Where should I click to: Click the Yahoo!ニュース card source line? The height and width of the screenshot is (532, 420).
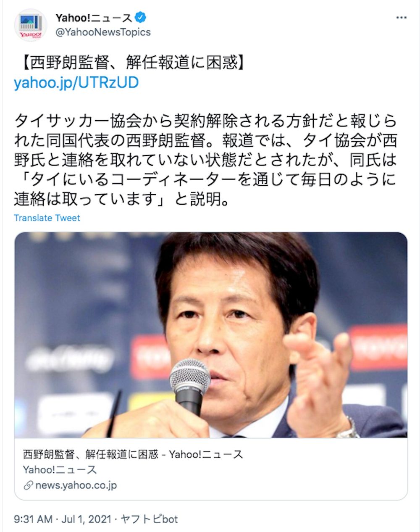pos(60,469)
